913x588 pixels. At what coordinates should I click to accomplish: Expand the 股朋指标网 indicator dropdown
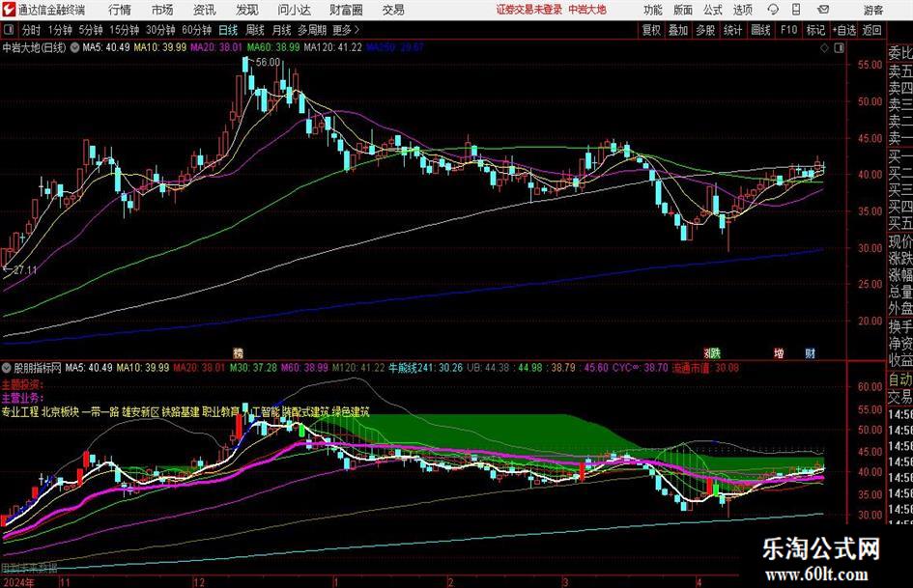(x=7, y=368)
